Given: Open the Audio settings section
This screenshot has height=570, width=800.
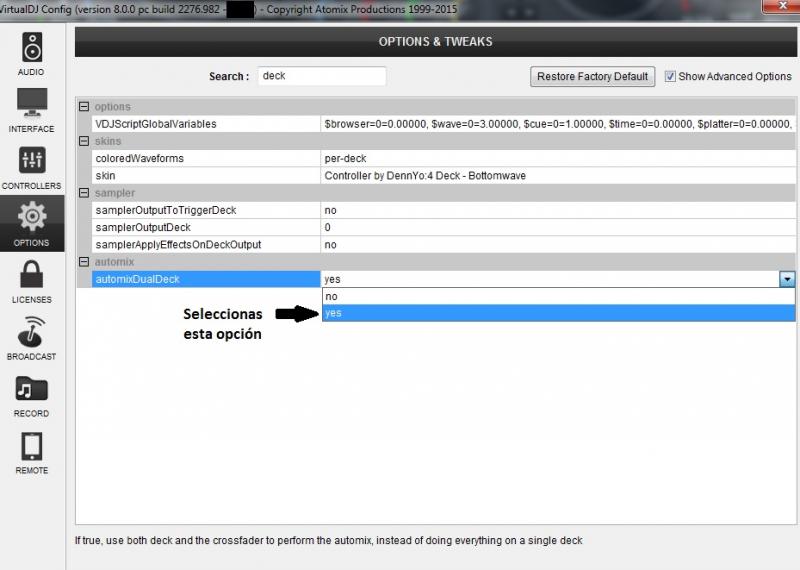Looking at the screenshot, I should (32, 53).
